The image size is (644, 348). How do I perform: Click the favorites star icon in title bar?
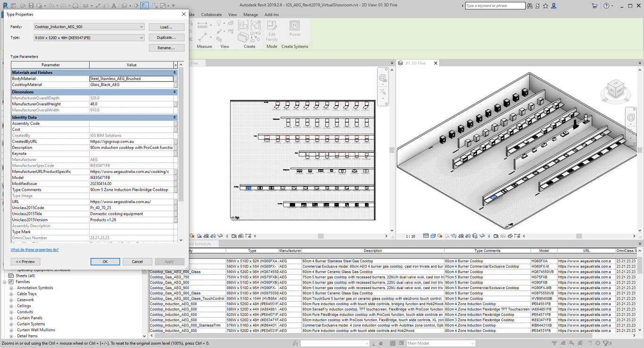coord(545,6)
